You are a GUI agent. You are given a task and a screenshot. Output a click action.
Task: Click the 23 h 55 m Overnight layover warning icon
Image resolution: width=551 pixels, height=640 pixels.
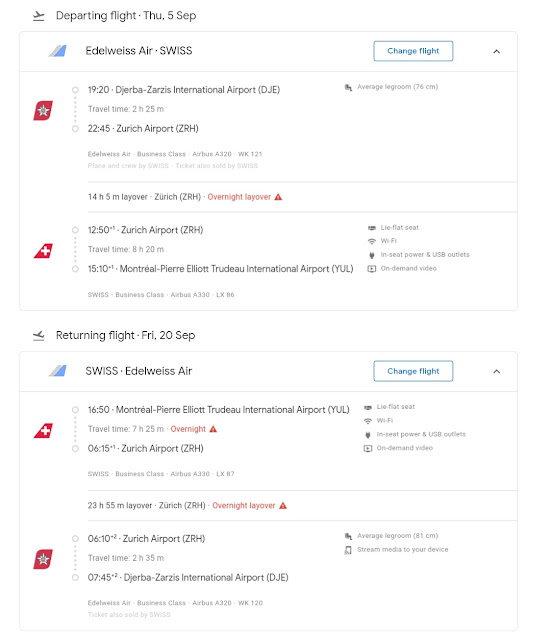(x=283, y=506)
